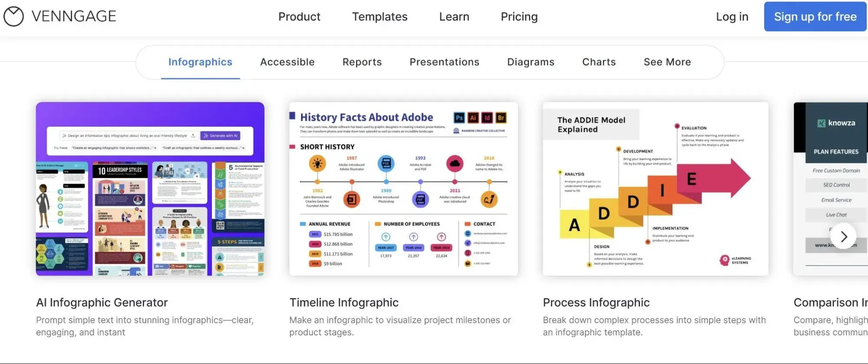Click the VENNGAGE brand name

(x=74, y=16)
